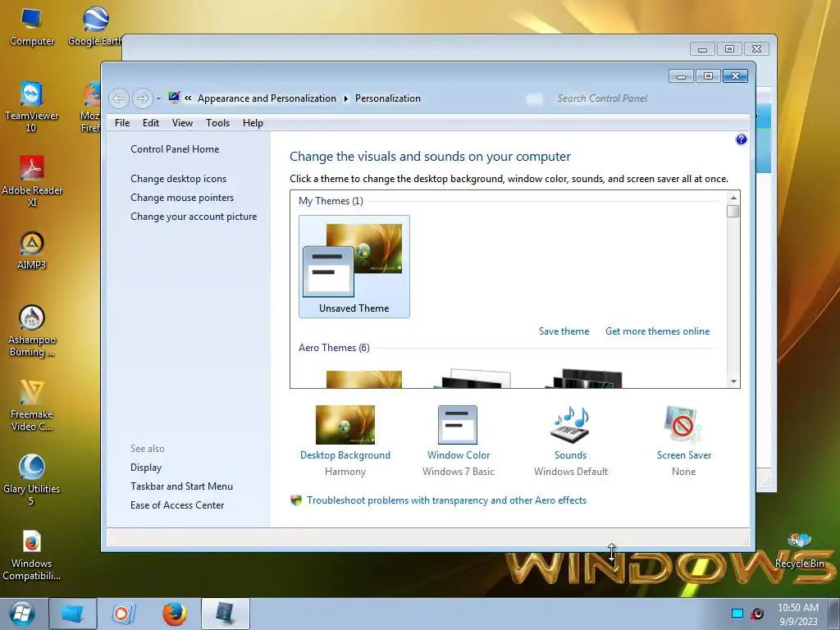The image size is (840, 630).
Task: Click the tray display icon
Action: [x=737, y=614]
